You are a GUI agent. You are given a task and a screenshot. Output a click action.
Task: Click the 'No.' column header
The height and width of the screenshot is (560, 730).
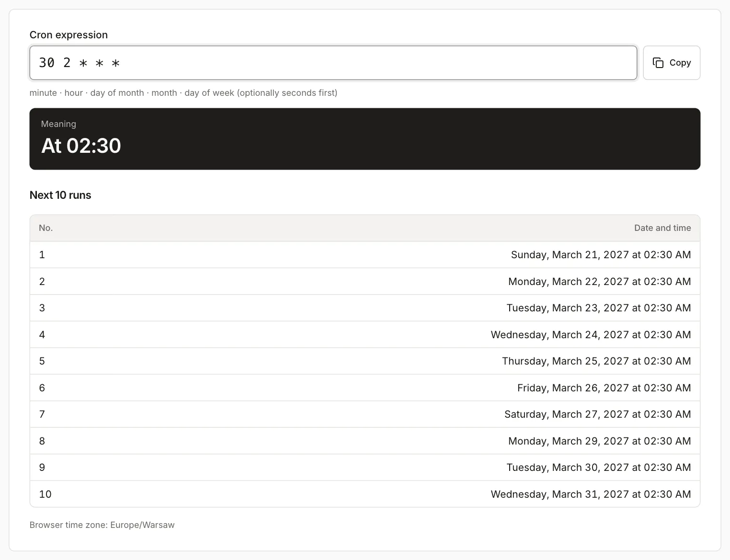tap(46, 228)
